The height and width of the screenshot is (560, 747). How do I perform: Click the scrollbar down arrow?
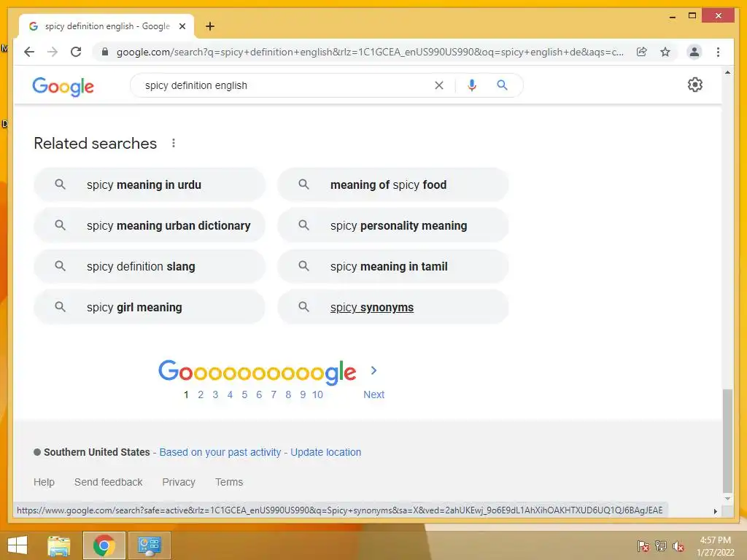point(727,499)
